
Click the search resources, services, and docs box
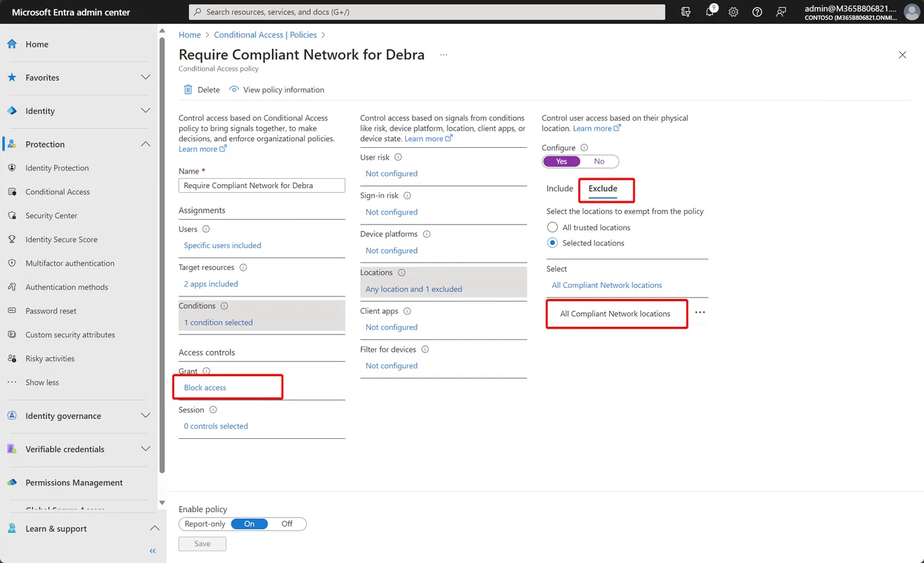pyautogui.click(x=427, y=12)
